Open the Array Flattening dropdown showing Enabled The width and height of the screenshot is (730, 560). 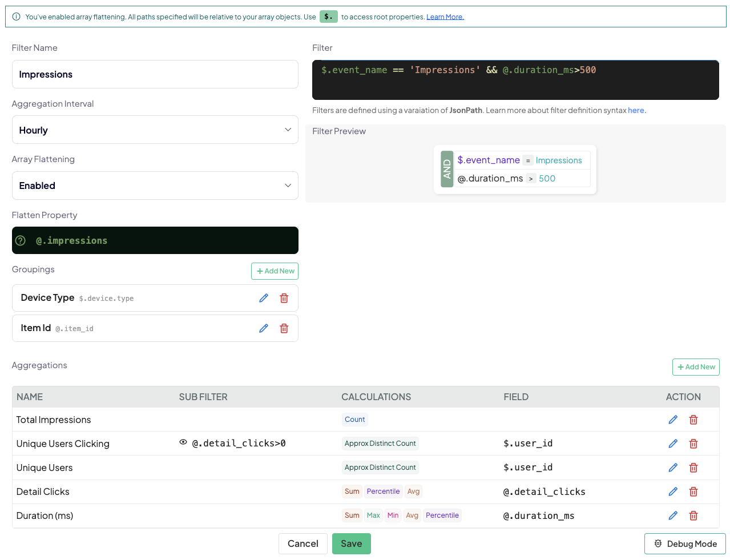pyautogui.click(x=155, y=186)
